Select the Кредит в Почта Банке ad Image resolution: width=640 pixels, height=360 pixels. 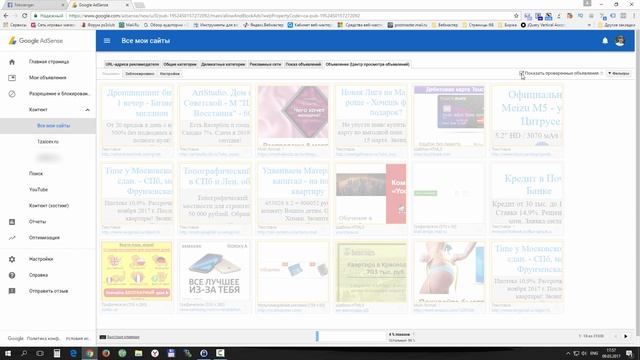(x=527, y=193)
